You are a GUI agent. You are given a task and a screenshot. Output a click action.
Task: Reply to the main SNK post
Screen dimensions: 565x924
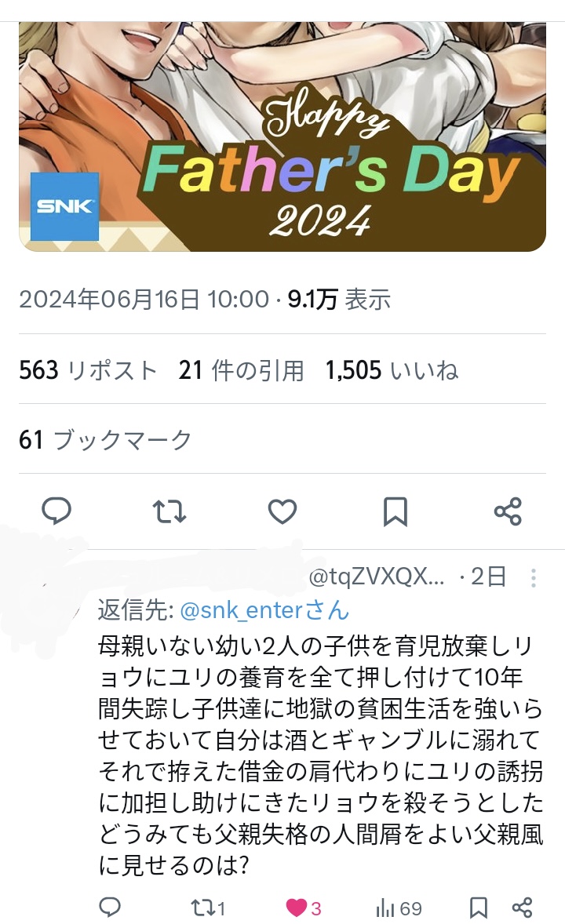click(56, 511)
